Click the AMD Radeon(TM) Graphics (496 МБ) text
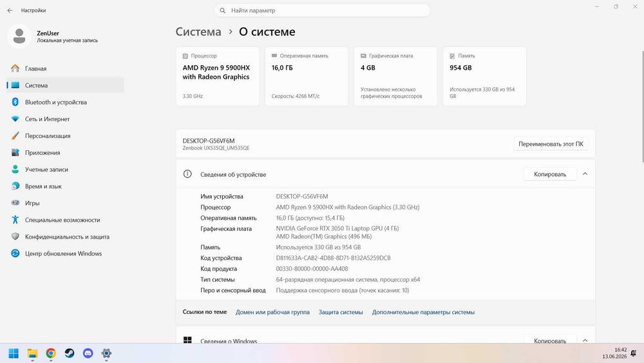Image resolution: width=644 pixels, height=363 pixels. point(324,237)
